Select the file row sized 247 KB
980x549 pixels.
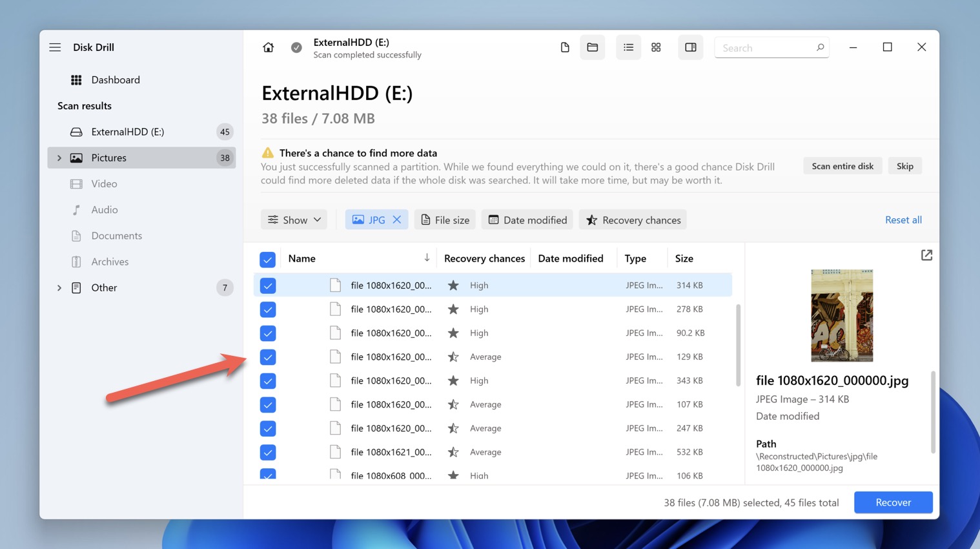point(493,428)
